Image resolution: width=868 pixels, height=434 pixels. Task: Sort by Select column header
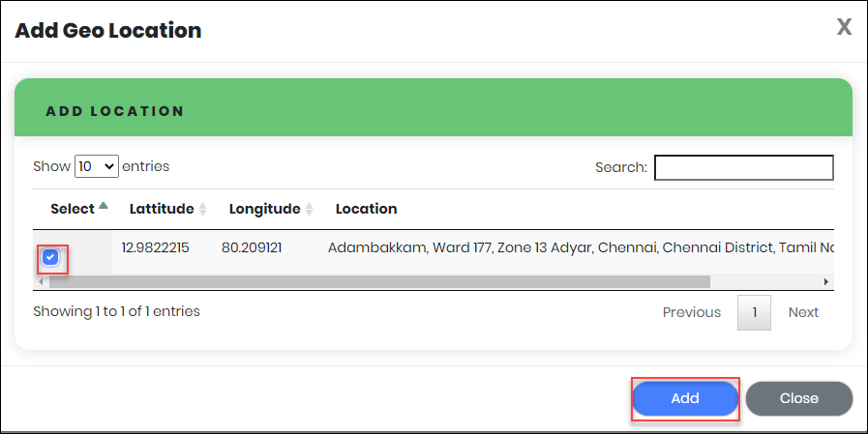pyautogui.click(x=77, y=209)
